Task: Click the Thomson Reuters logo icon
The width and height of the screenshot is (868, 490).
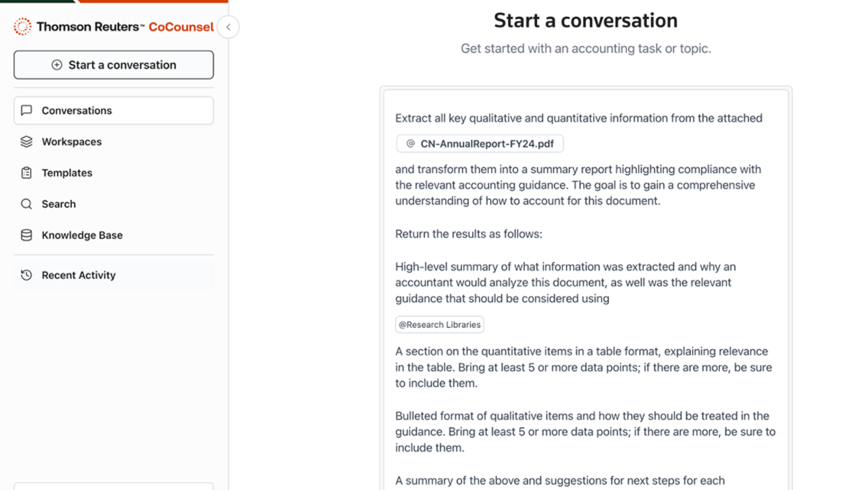Action: coord(22,27)
